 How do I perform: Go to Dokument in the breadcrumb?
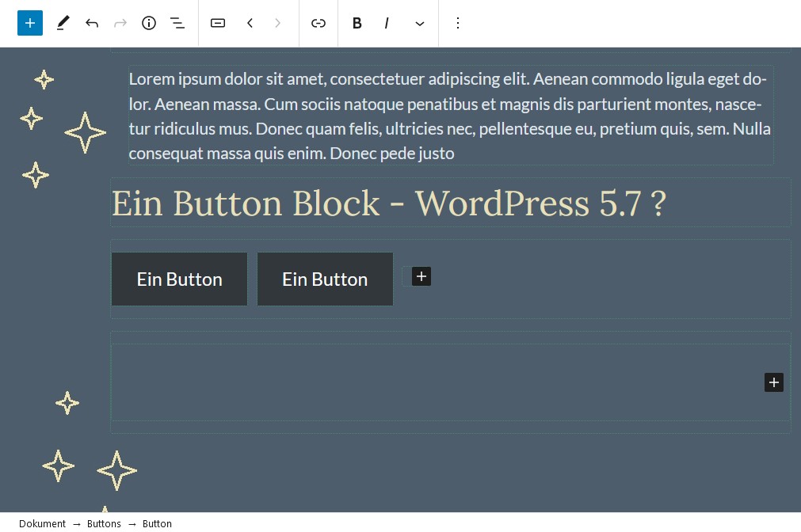pyautogui.click(x=43, y=524)
